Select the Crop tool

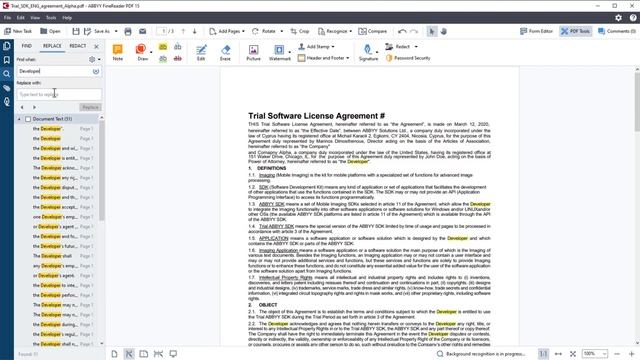click(x=300, y=31)
